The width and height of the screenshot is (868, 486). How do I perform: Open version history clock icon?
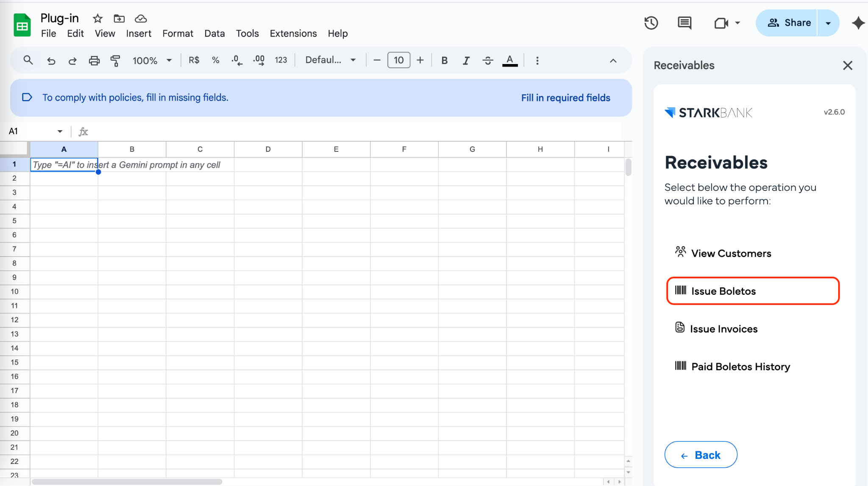651,23
